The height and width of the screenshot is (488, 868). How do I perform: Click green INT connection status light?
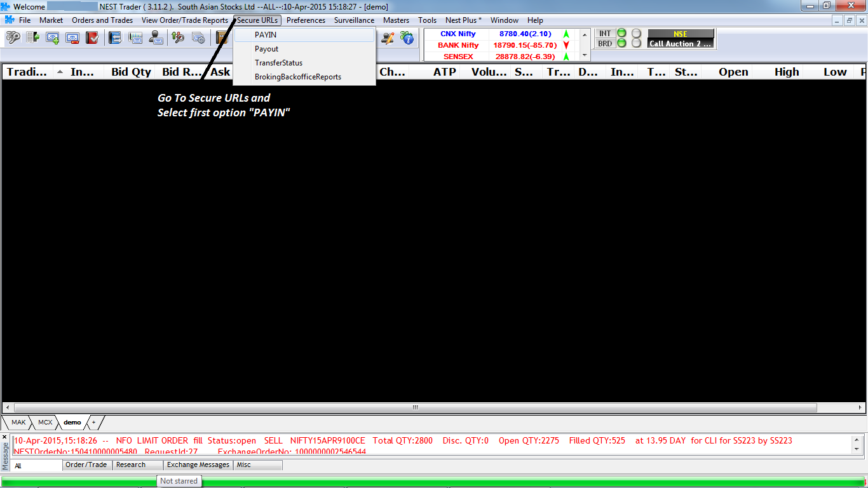621,33
